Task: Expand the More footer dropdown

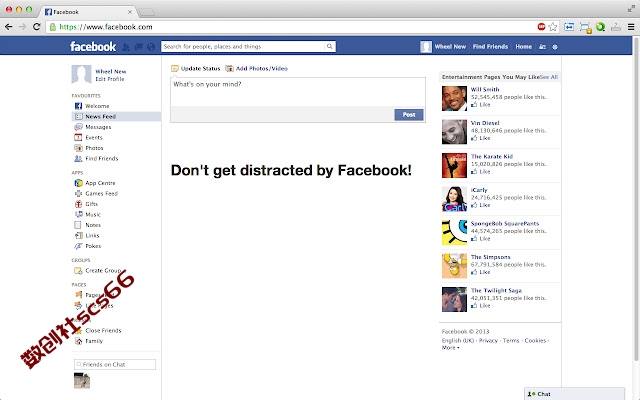Action: pyautogui.click(x=450, y=348)
